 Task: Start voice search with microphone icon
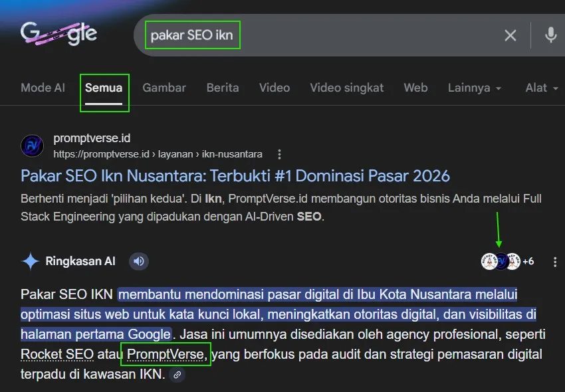[x=550, y=35]
